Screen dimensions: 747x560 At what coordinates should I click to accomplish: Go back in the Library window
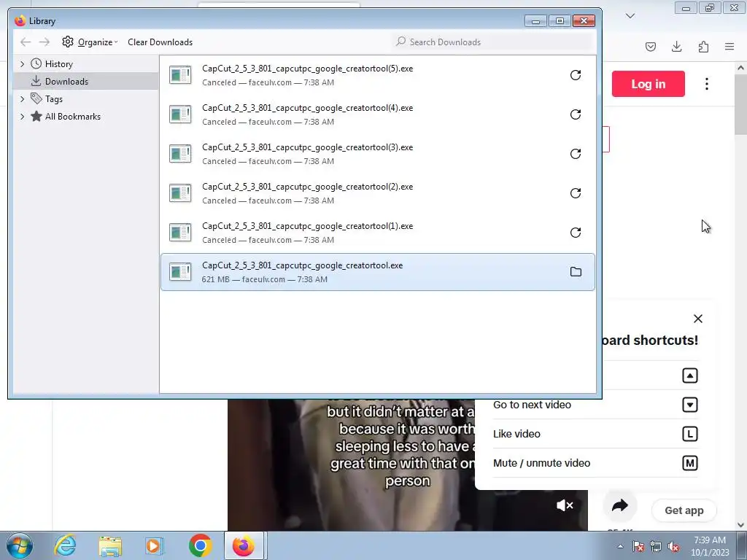click(26, 42)
